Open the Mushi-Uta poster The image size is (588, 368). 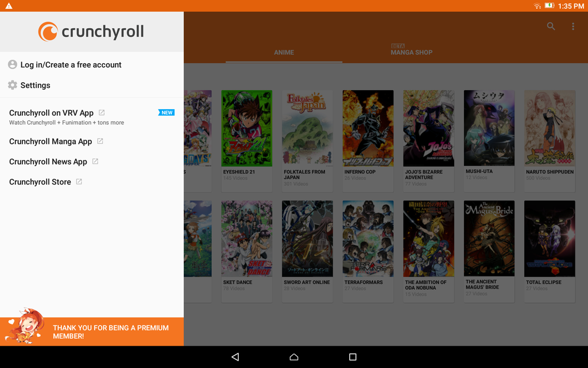pos(489,128)
